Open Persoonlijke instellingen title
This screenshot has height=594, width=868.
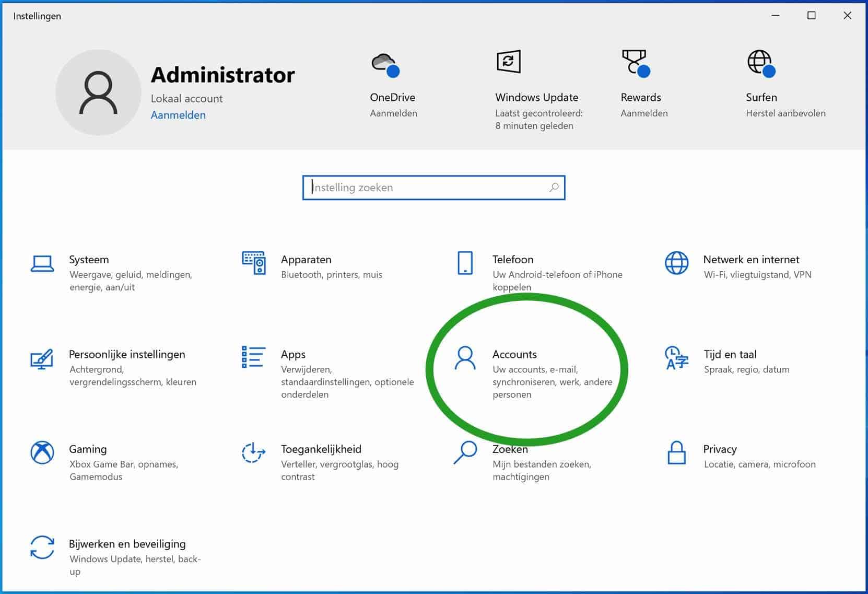pos(127,354)
